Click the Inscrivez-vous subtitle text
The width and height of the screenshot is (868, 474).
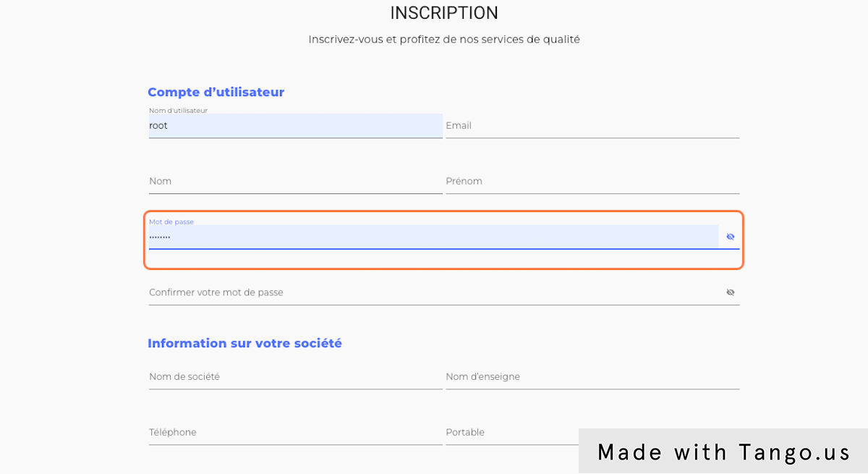point(444,40)
